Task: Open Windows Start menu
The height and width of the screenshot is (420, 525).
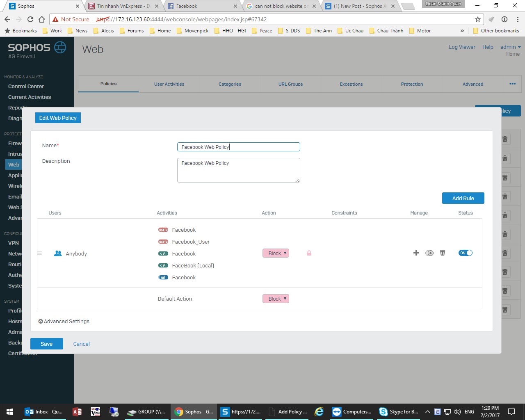Action: pos(10,412)
